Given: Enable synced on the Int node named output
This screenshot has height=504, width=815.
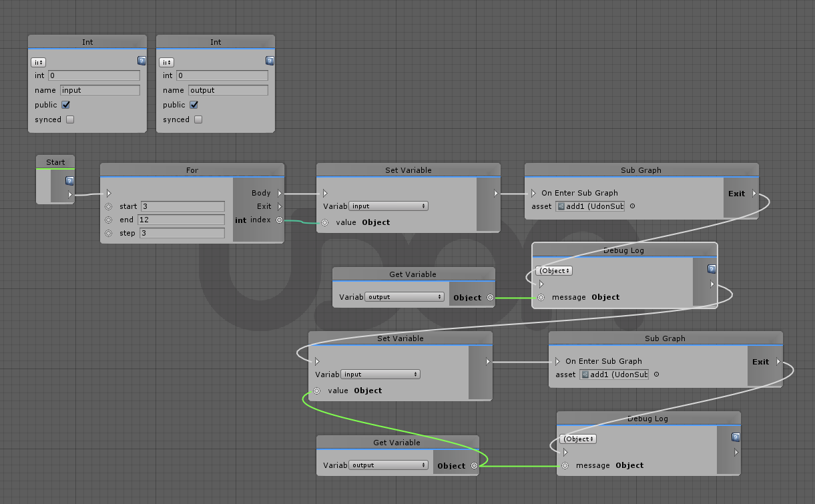Looking at the screenshot, I should click(x=198, y=119).
